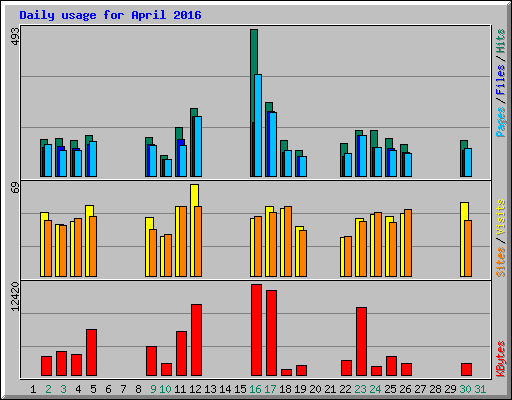This screenshot has height=400, width=512.
Task: Click the light blue Pages bar for day 16
Action: [258, 125]
